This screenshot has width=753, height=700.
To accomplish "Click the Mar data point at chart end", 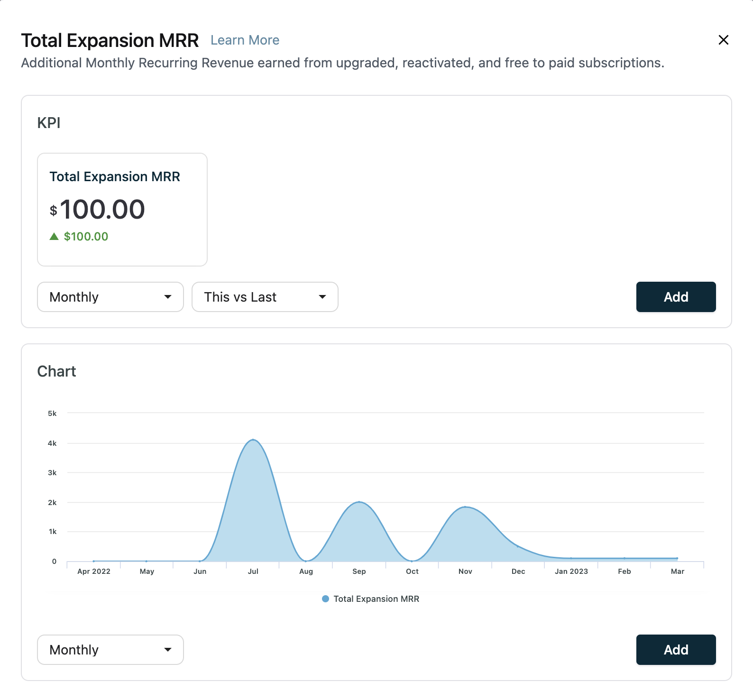I will [x=677, y=558].
